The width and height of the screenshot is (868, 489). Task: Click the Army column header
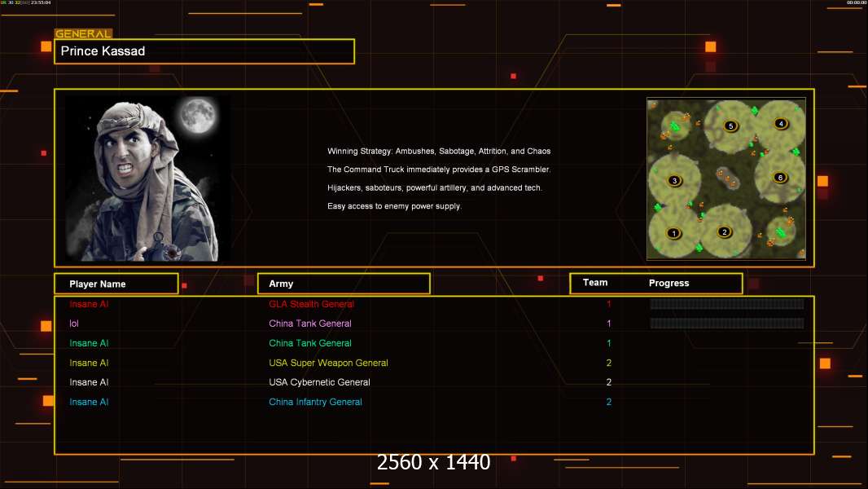(x=344, y=284)
